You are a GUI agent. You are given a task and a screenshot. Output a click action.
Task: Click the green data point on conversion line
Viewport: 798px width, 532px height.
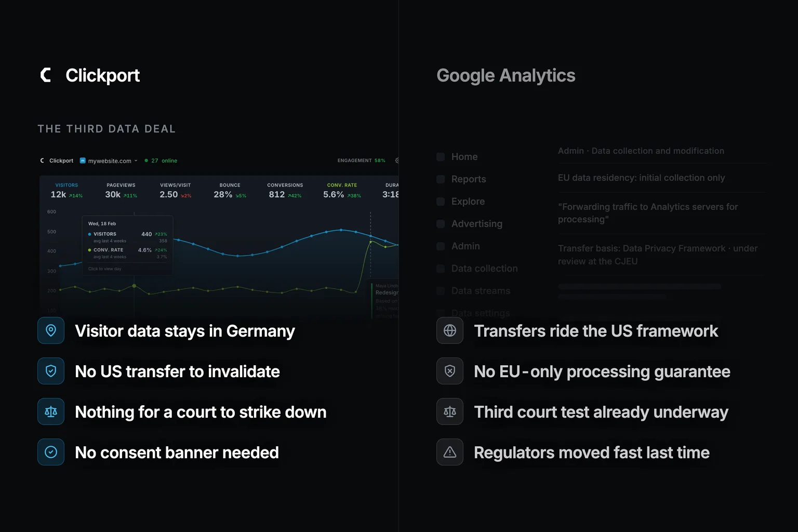(135, 286)
